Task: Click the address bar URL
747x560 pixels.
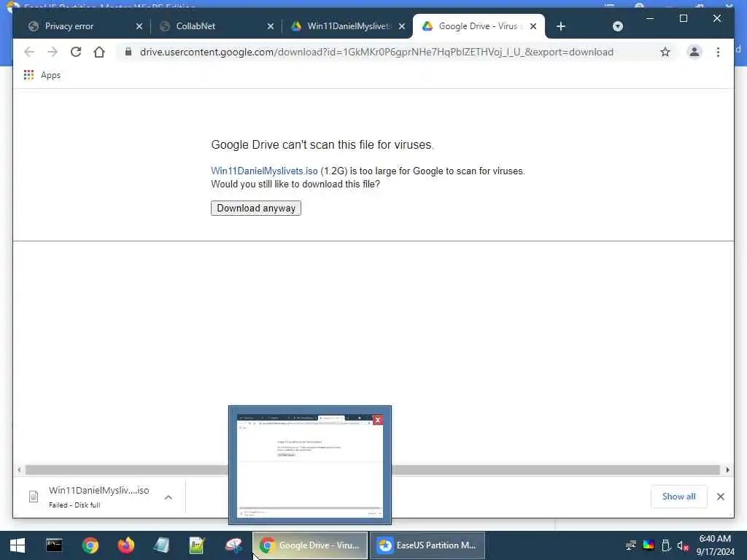Action: click(x=376, y=52)
